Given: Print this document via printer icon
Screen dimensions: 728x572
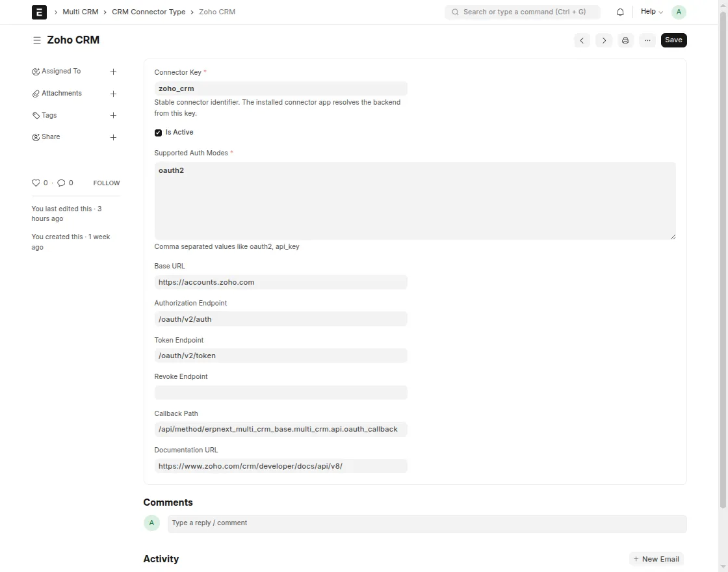Looking at the screenshot, I should (625, 40).
